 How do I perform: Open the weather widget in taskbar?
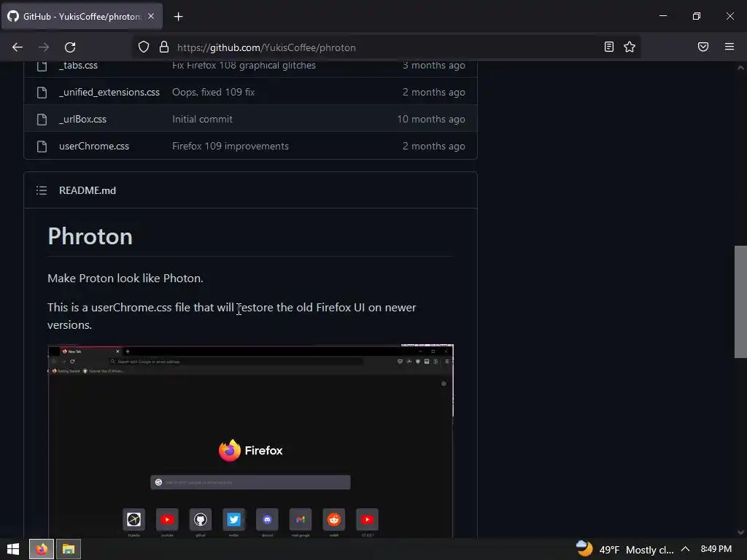pyautogui.click(x=624, y=550)
